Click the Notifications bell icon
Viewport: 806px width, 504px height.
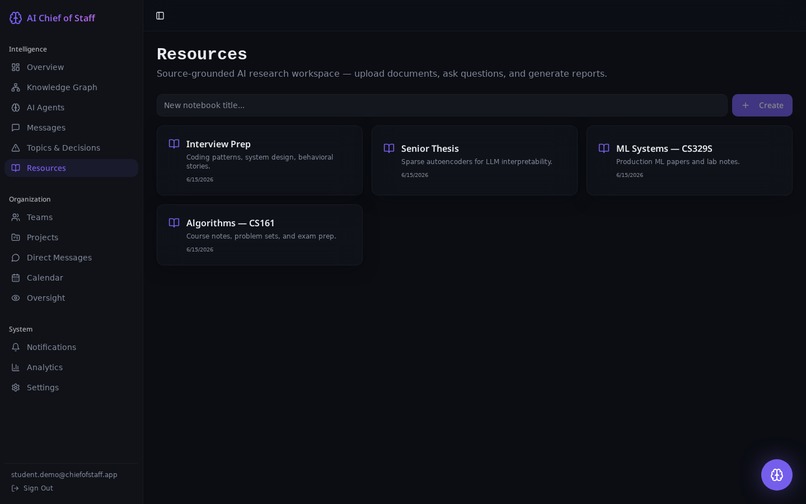pos(16,347)
